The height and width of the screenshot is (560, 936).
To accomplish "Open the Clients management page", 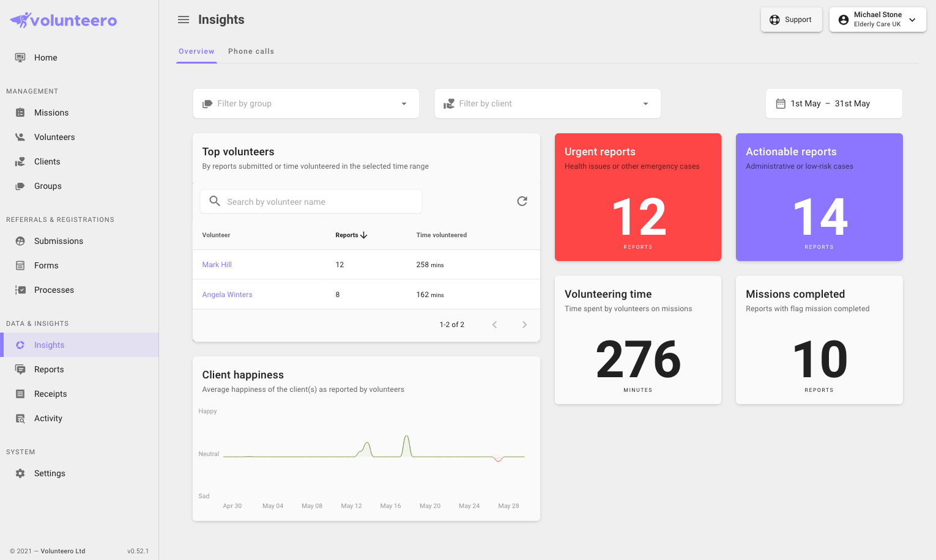I will 21,161.
